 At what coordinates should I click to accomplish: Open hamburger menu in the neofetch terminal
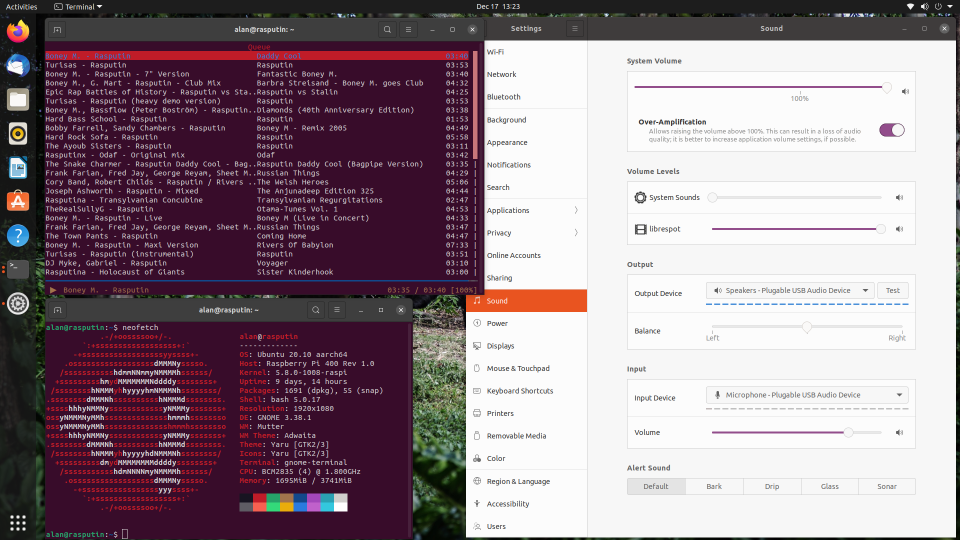tap(337, 310)
